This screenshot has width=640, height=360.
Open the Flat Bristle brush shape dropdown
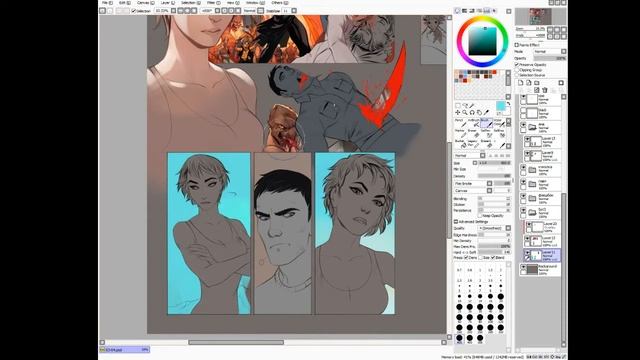(473, 184)
